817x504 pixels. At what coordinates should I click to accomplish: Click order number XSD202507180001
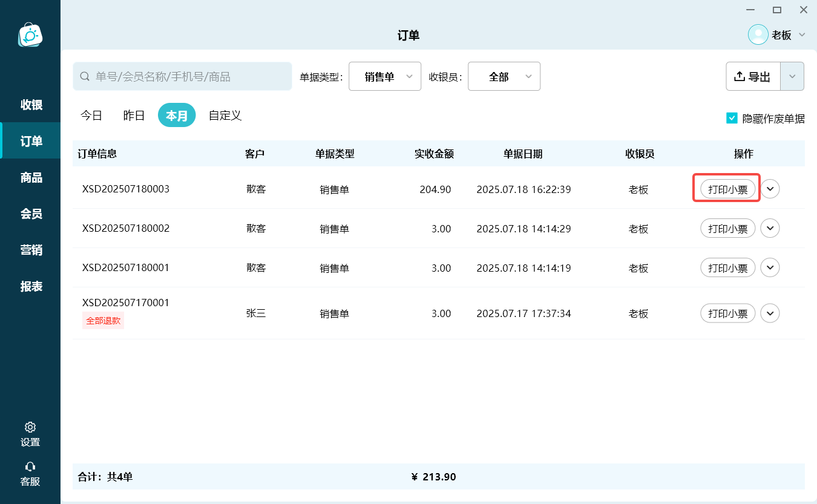pos(126,267)
